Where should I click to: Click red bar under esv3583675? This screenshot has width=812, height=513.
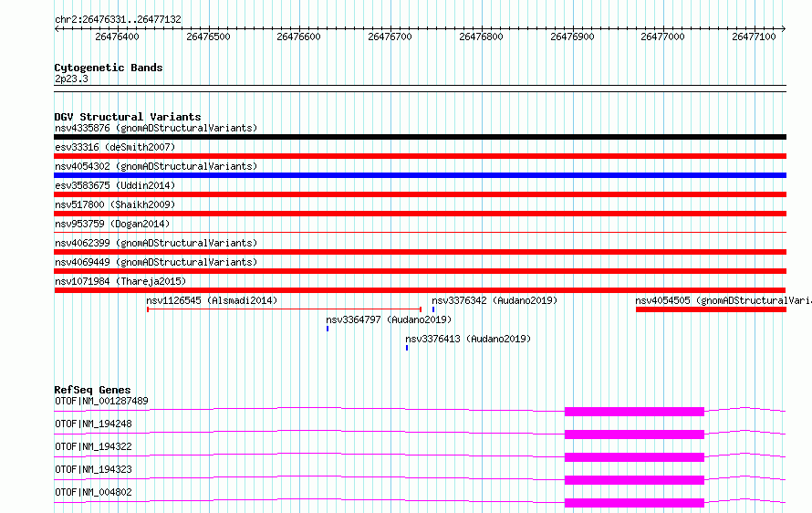[x=420, y=194]
